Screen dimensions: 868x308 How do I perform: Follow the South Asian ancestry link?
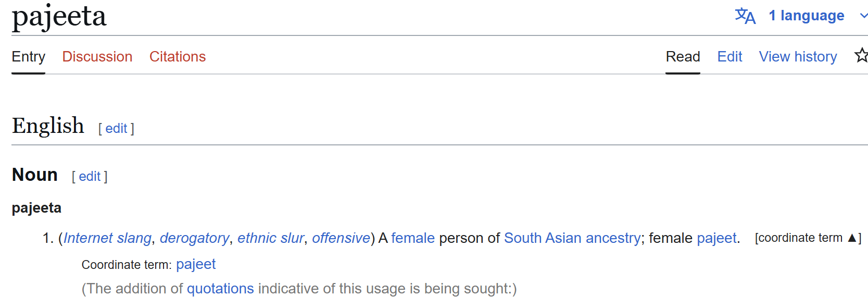pos(572,238)
